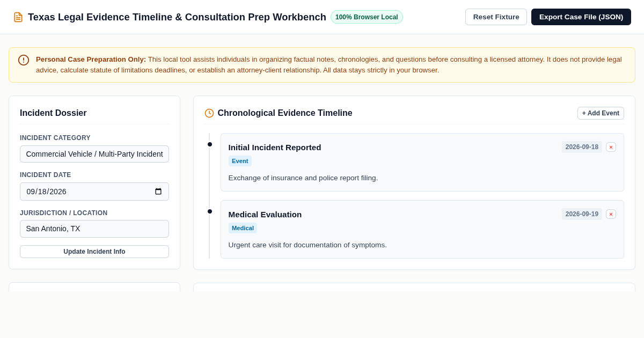The height and width of the screenshot is (338, 644).
Task: Click the Incident Dossier heading
Action: [53, 113]
